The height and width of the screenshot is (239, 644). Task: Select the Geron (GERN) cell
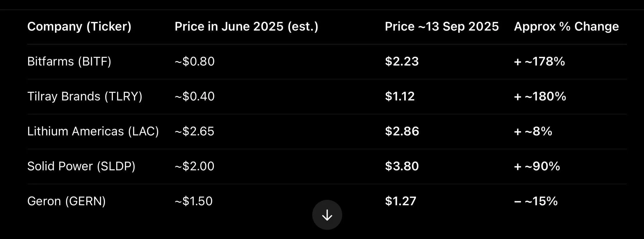coord(67,201)
